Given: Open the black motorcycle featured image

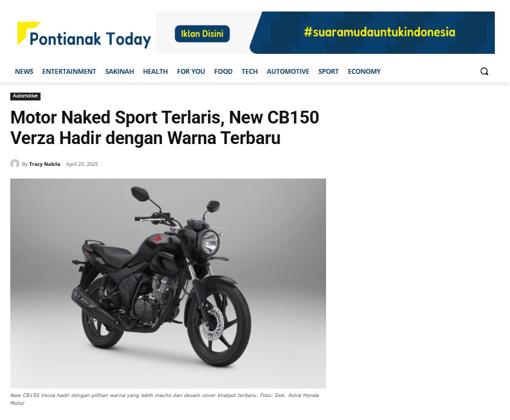Looking at the screenshot, I should tap(168, 283).
